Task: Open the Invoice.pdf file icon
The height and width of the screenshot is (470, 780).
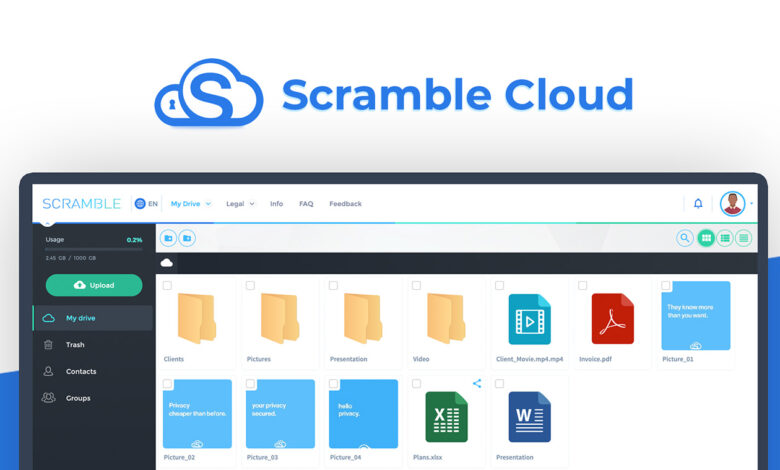Action: pyautogui.click(x=612, y=319)
